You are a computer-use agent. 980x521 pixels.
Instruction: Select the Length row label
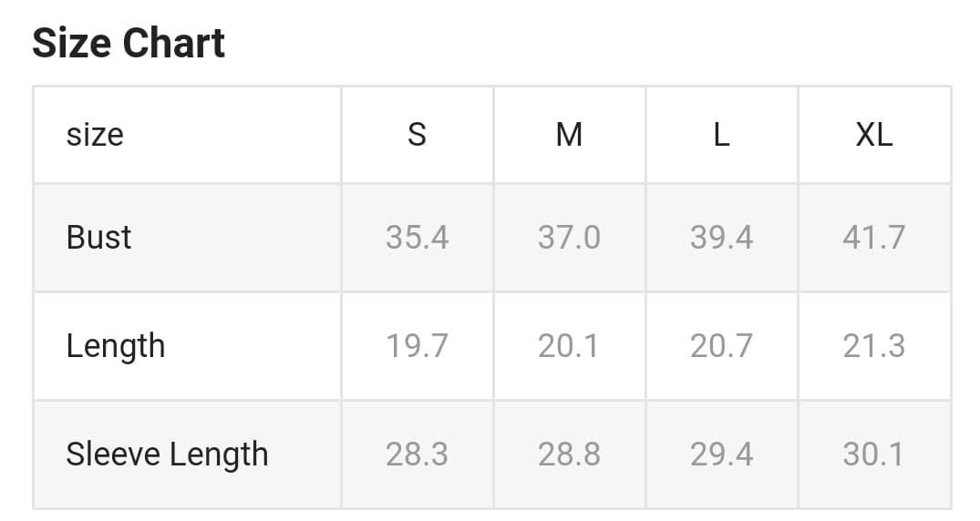coord(116,346)
